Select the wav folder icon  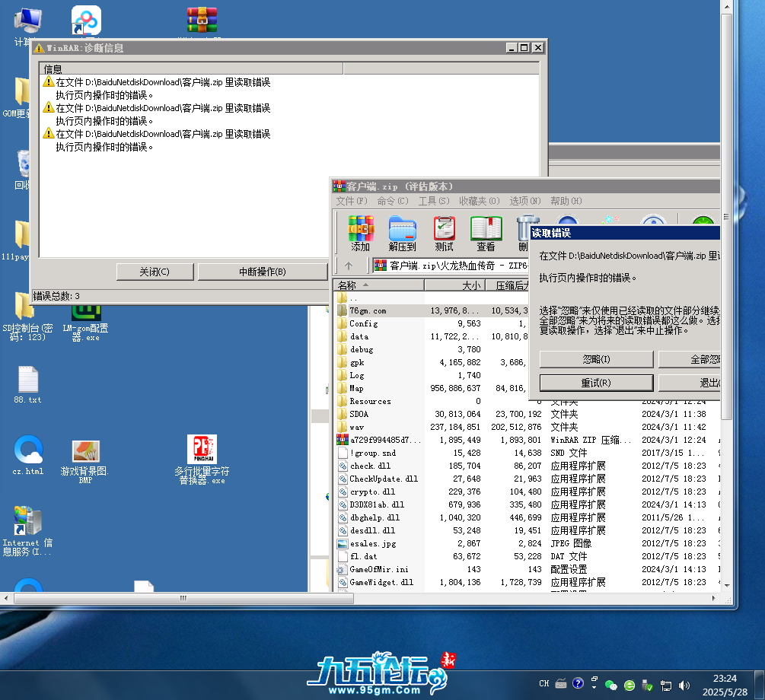coord(342,427)
